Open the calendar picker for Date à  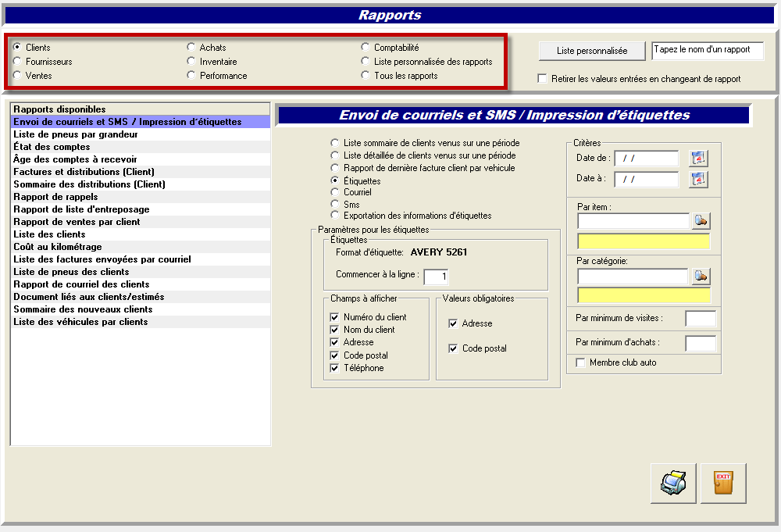(x=698, y=179)
